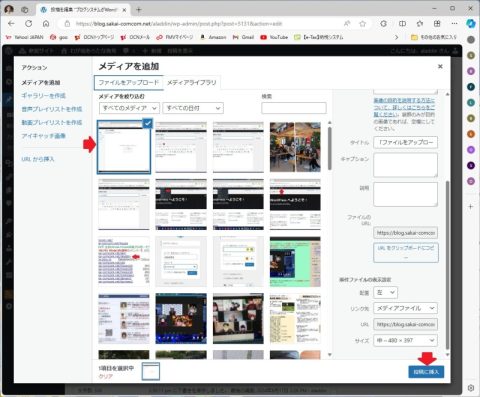Click the browser refresh icon
The height and width of the screenshot is (397, 480).
(x=29, y=24)
